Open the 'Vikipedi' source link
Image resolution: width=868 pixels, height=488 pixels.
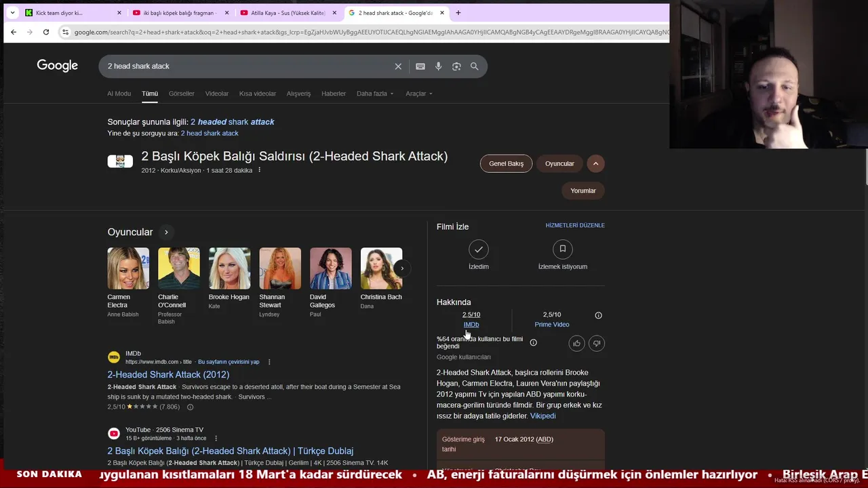click(543, 416)
